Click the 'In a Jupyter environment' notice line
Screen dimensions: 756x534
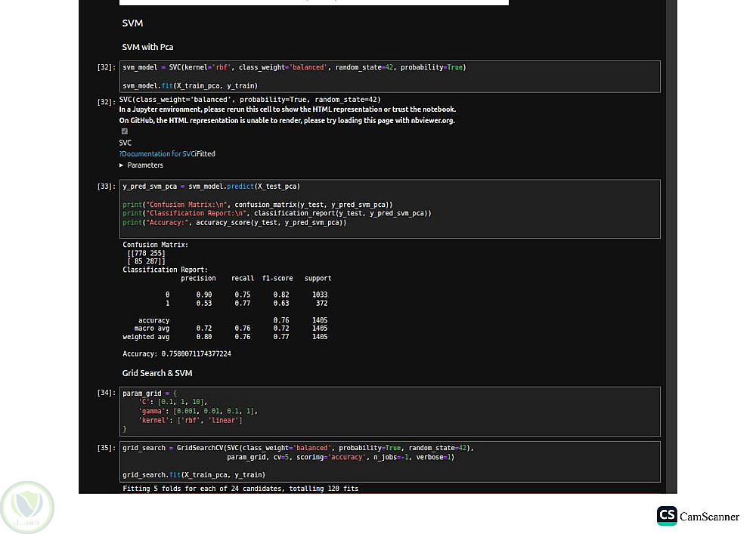coord(287,110)
